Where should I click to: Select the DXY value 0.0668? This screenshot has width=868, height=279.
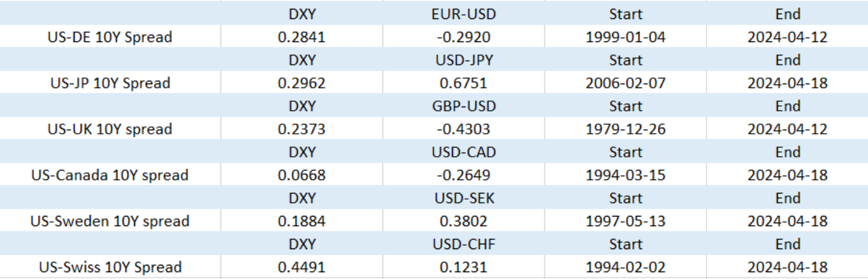point(302,176)
